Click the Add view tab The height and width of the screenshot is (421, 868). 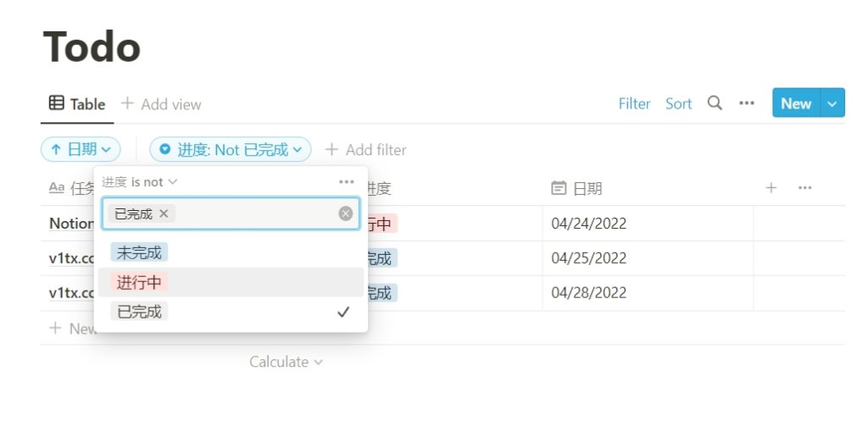click(161, 103)
